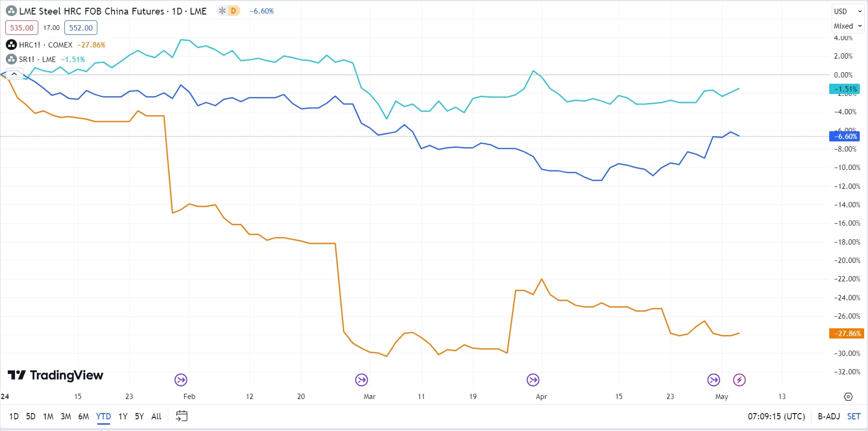Click the purple lightning bolt marker near May
This screenshot has width=868, height=431.
[739, 380]
